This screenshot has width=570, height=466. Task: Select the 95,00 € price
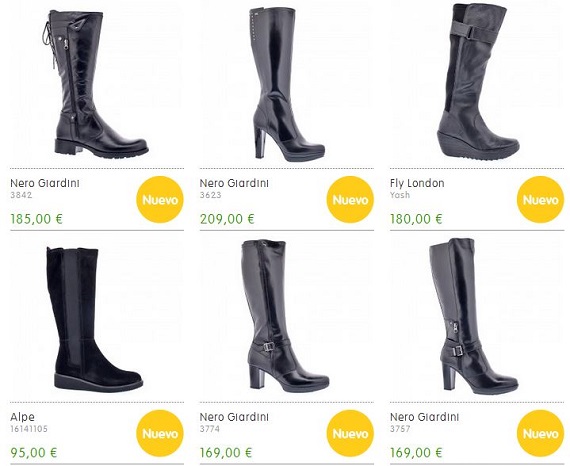pyautogui.click(x=34, y=453)
